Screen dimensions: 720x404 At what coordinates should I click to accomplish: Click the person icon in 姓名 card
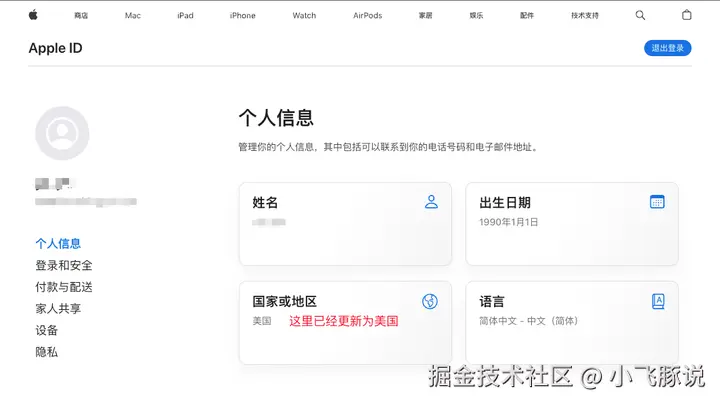click(x=431, y=202)
